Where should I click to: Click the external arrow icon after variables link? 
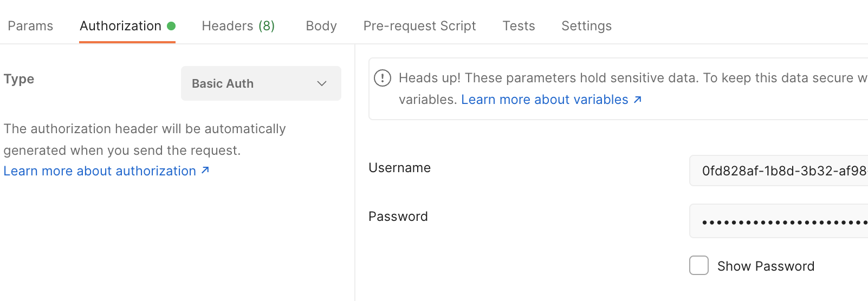click(x=638, y=100)
